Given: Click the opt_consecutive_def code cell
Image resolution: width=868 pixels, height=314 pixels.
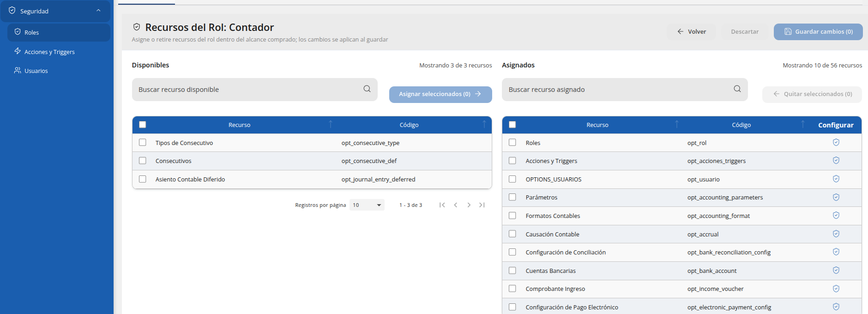Looking at the screenshot, I should point(369,161).
